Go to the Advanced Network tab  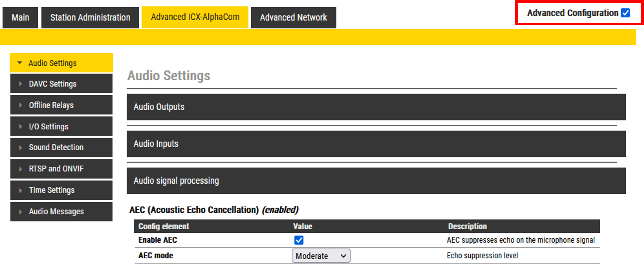293,18
